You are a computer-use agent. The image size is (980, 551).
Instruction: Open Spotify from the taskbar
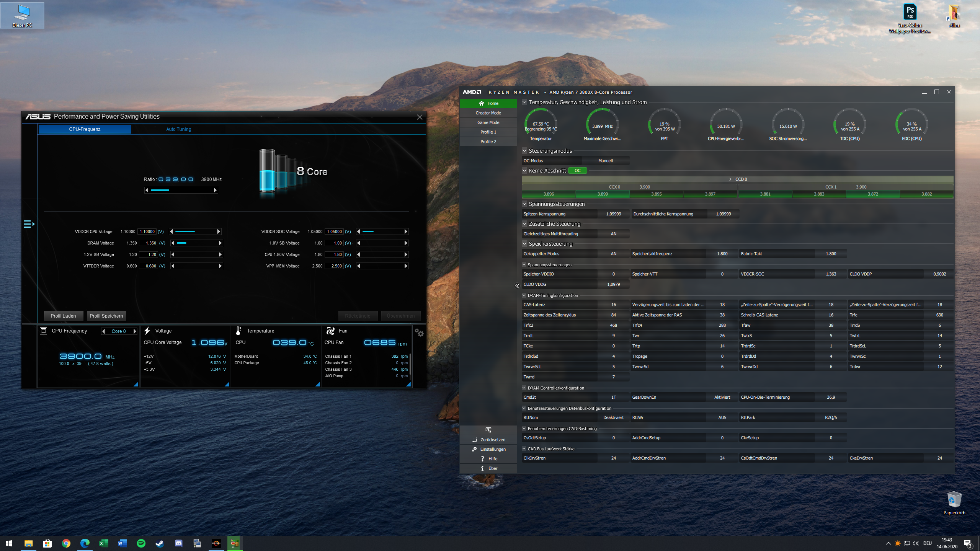tap(141, 543)
